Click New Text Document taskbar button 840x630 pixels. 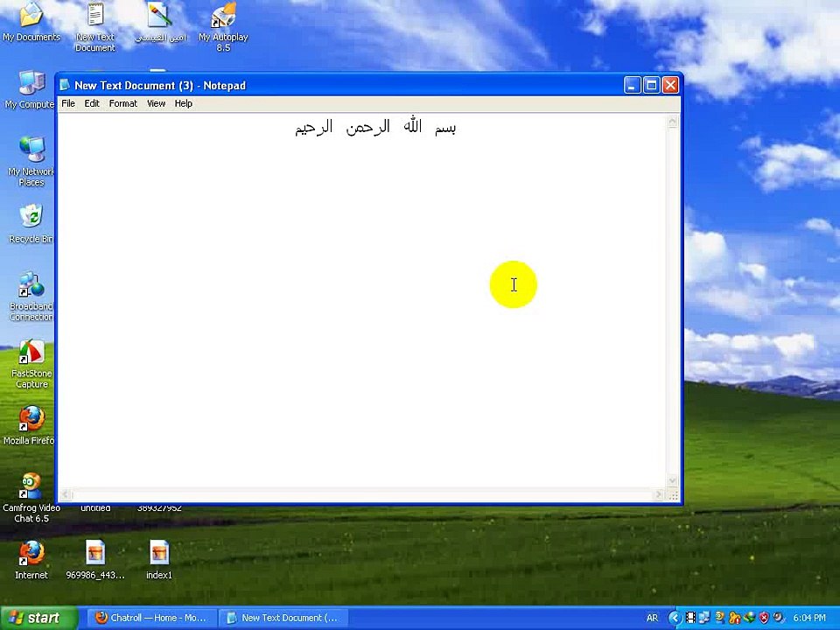coord(283,618)
